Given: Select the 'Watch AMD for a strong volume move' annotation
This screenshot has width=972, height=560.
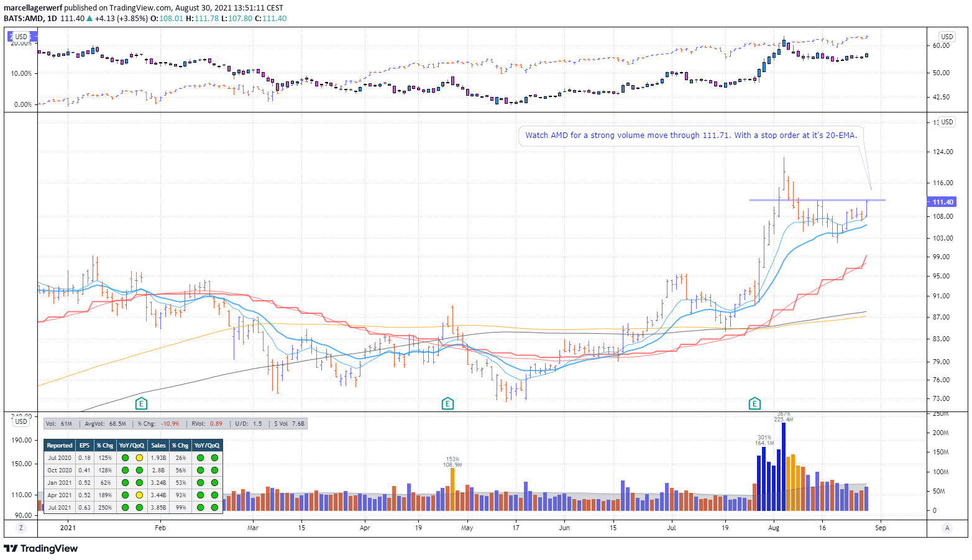Looking at the screenshot, I should click(x=691, y=135).
